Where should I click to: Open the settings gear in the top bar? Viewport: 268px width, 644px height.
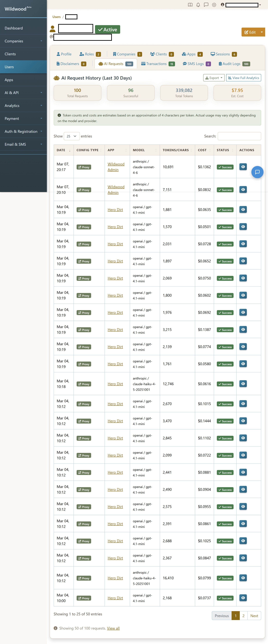point(214,5)
